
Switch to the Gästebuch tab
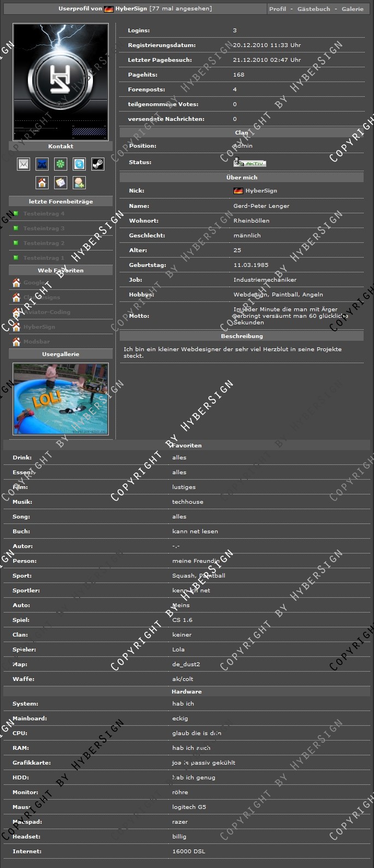(x=313, y=9)
